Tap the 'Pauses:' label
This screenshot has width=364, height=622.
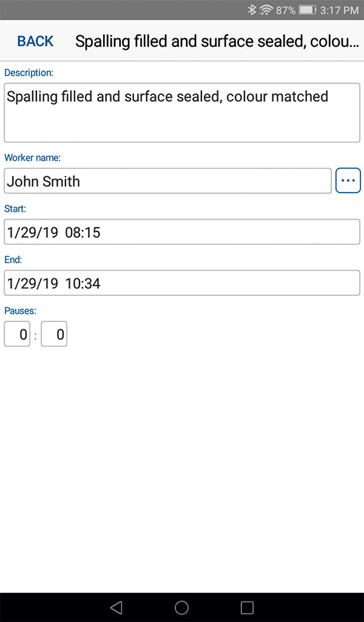click(x=20, y=310)
